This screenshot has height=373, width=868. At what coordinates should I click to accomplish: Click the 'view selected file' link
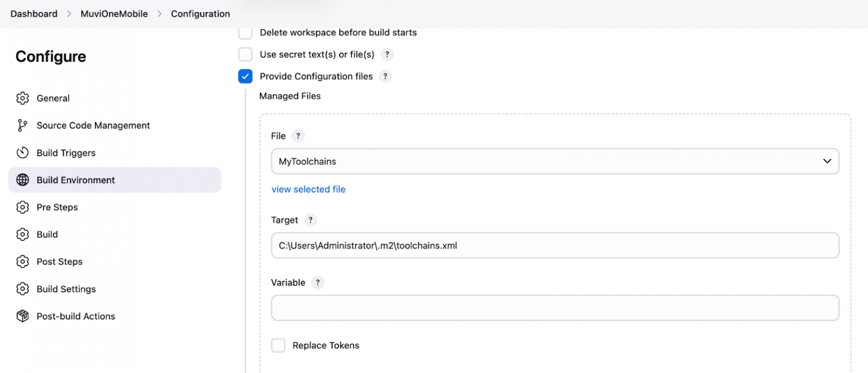tap(309, 189)
